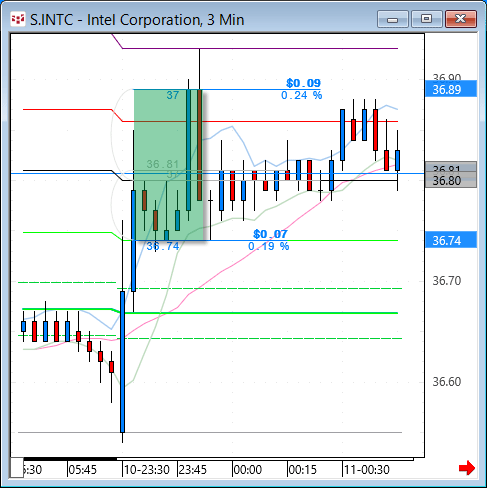Click the window title S.INTC - Intel Corporation

point(137,20)
